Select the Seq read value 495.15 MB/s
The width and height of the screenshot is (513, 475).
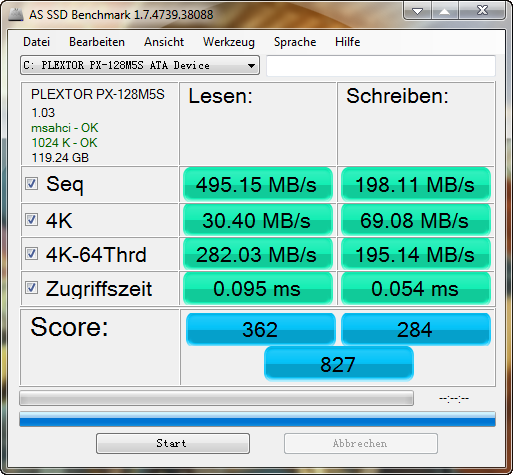tap(258, 184)
